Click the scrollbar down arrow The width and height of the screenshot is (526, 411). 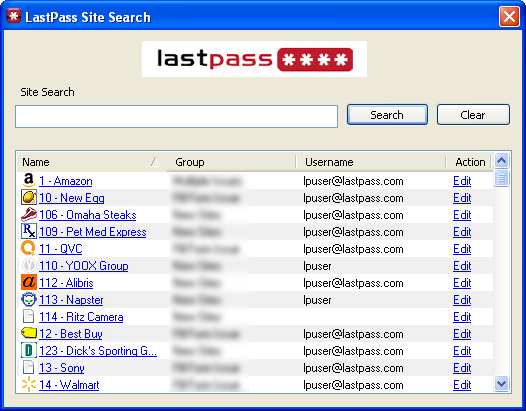click(x=501, y=383)
